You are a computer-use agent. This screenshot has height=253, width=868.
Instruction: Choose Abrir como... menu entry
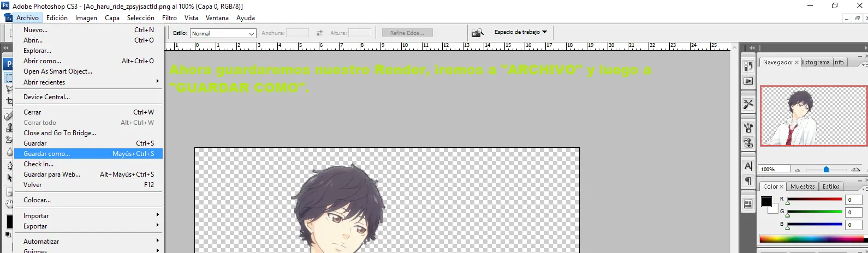(x=88, y=61)
